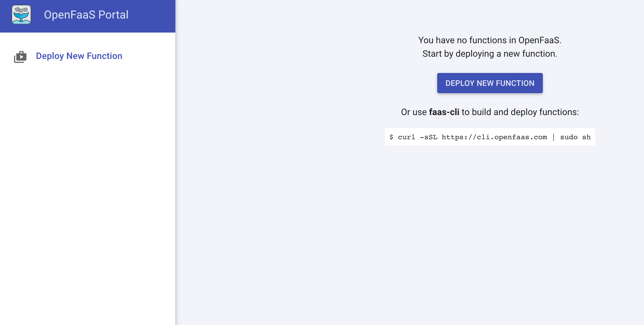The image size is (644, 325).
Task: Click the word "Function" in the sidebar entry
Action: [x=105, y=56]
